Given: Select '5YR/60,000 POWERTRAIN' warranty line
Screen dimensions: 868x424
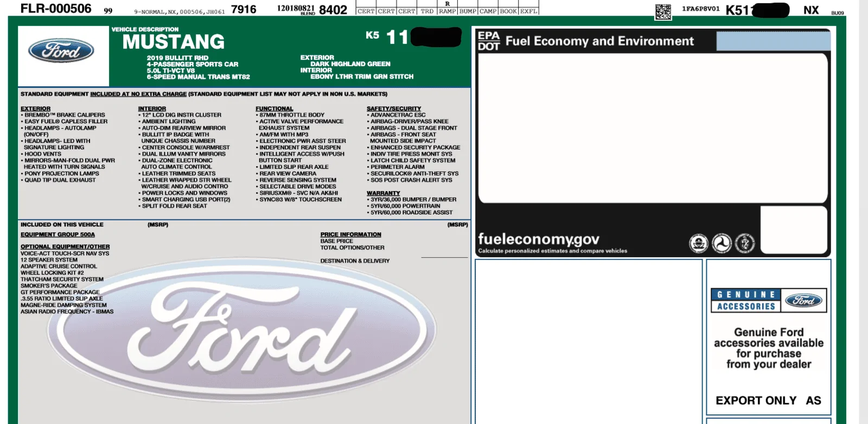Looking at the screenshot, I should pos(404,206).
